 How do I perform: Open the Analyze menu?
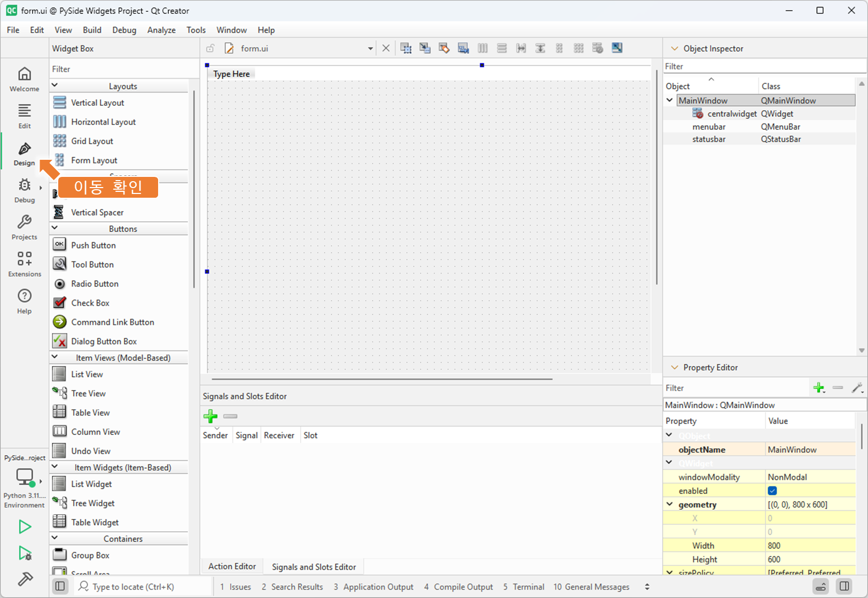[161, 30]
